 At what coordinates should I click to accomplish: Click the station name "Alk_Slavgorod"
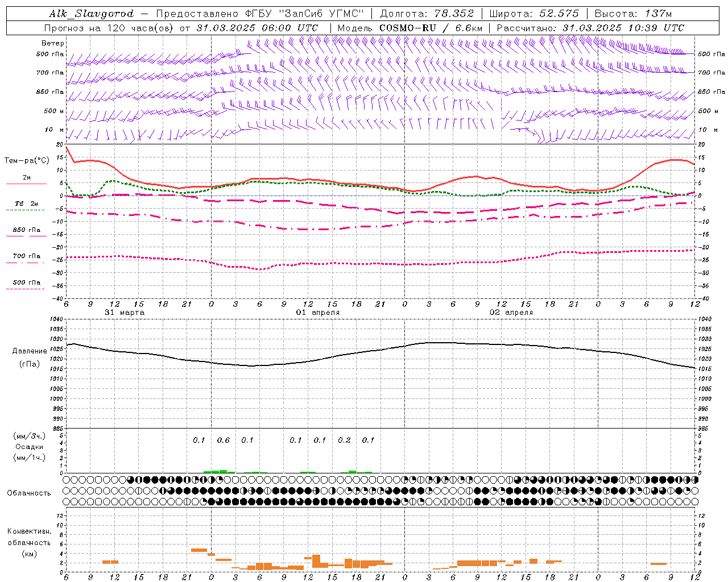pos(91,14)
